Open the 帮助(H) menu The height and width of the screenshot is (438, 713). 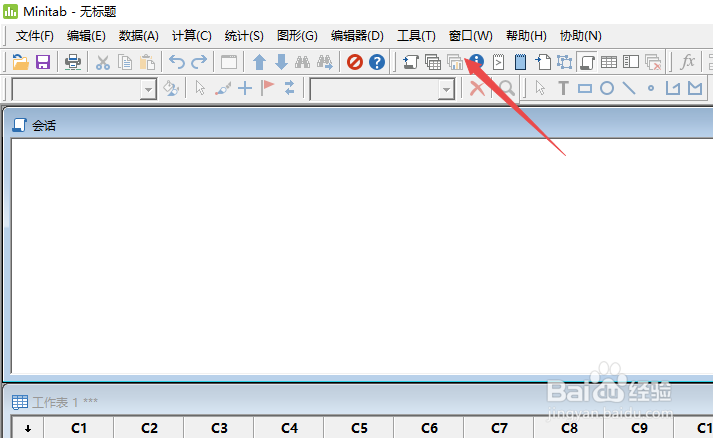click(526, 35)
